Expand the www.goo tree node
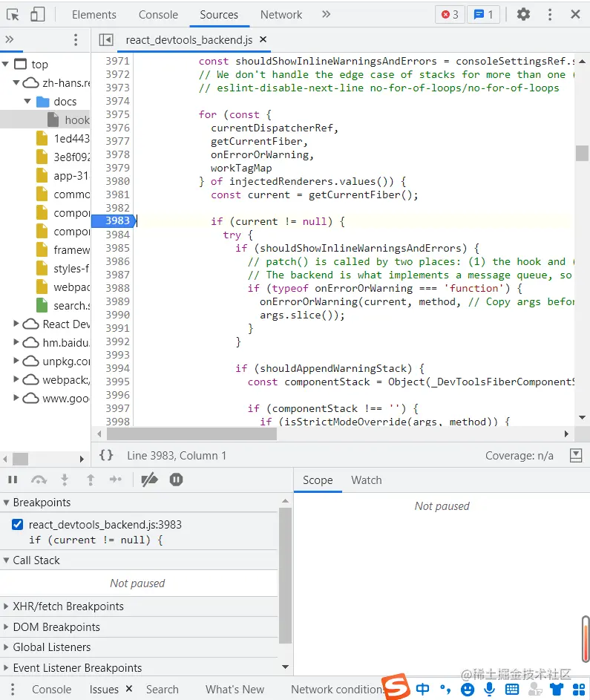The width and height of the screenshot is (590, 700). 16,398
